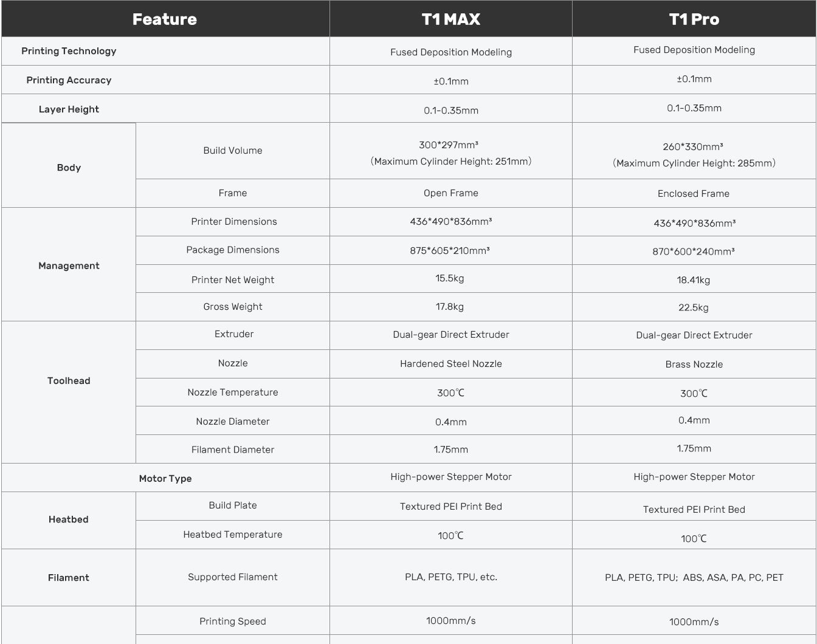
Task: Click the Enclosed Frame value
Action: [x=693, y=194]
